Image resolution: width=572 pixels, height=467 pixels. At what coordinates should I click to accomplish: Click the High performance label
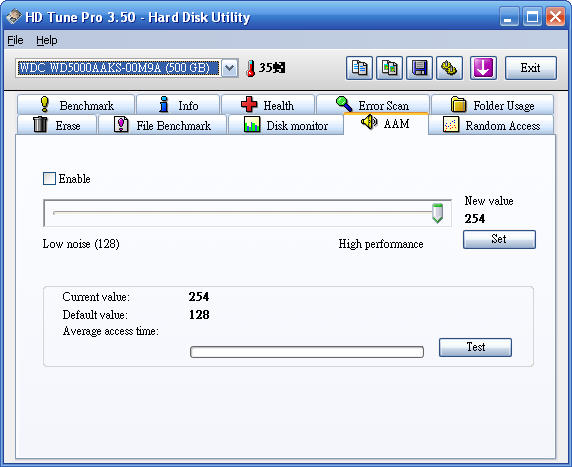click(x=381, y=244)
